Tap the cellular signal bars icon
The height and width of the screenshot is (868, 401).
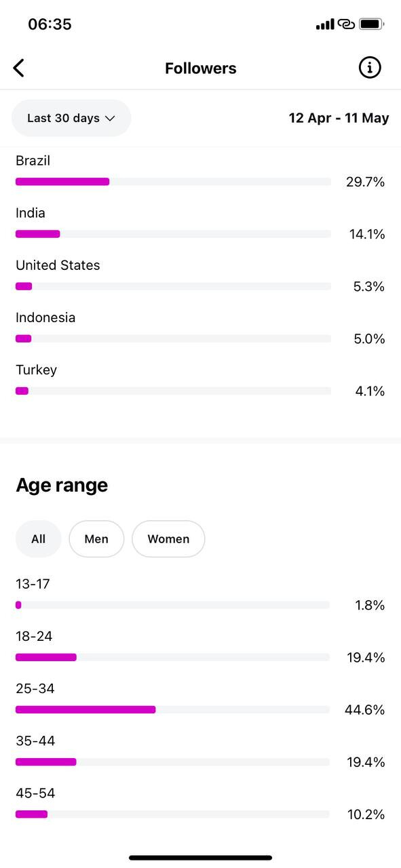click(x=325, y=24)
